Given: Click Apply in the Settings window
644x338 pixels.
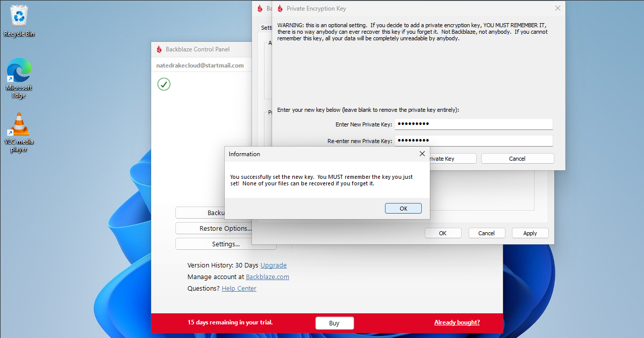Looking at the screenshot, I should coord(530,233).
